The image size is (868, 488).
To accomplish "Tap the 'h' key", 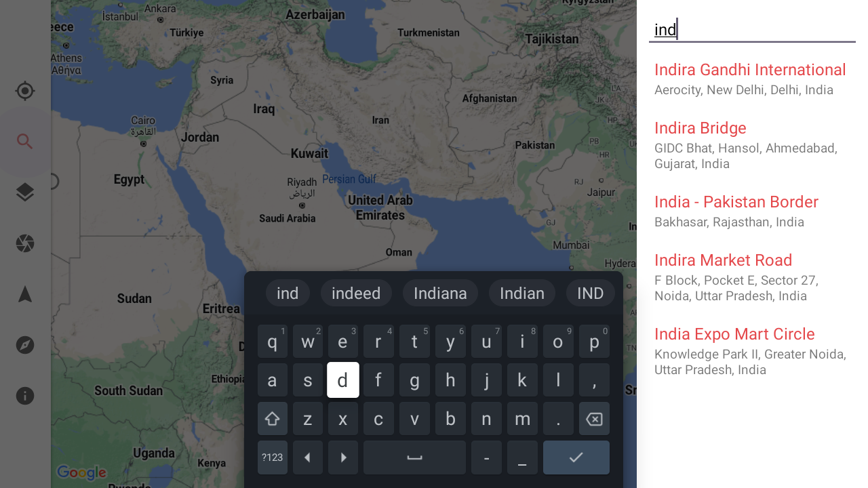I will coord(450,380).
